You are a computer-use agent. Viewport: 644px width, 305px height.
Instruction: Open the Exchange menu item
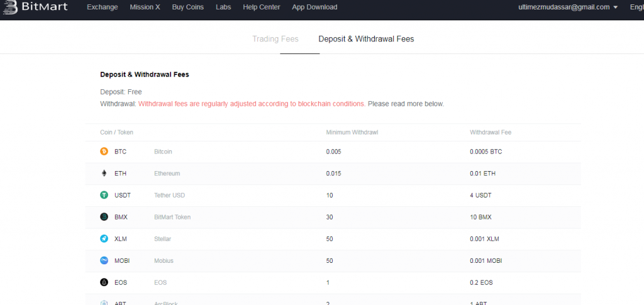(103, 7)
